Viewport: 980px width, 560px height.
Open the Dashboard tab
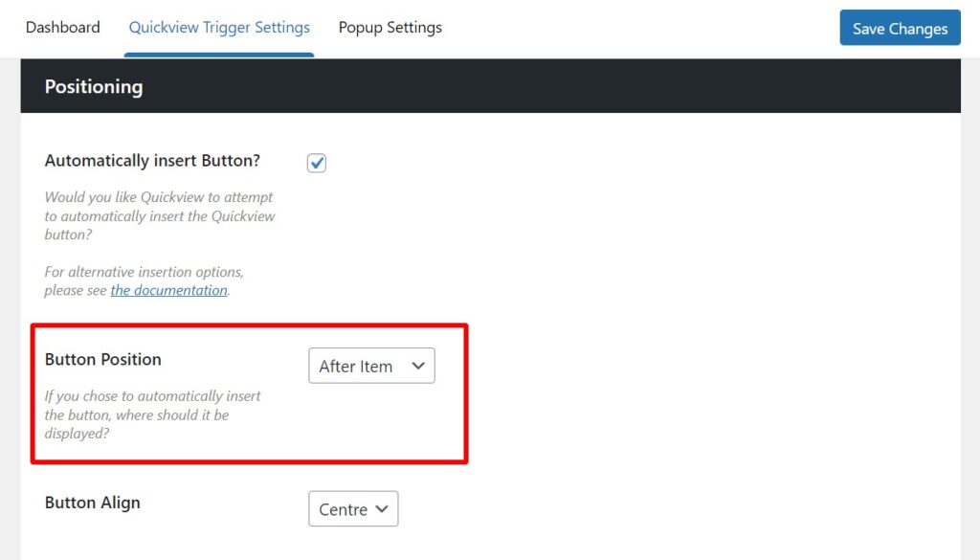coord(62,28)
